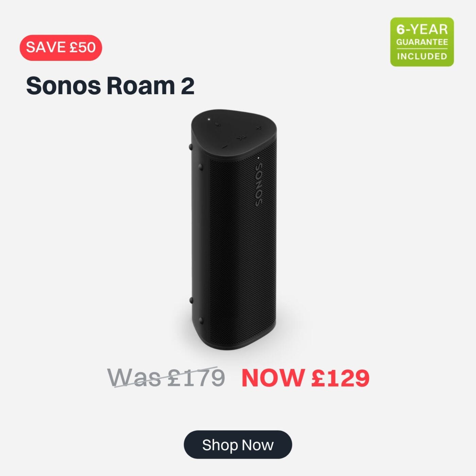Tap the play/pause icon on speaker top
The width and height of the screenshot is (476, 476).
point(241,138)
